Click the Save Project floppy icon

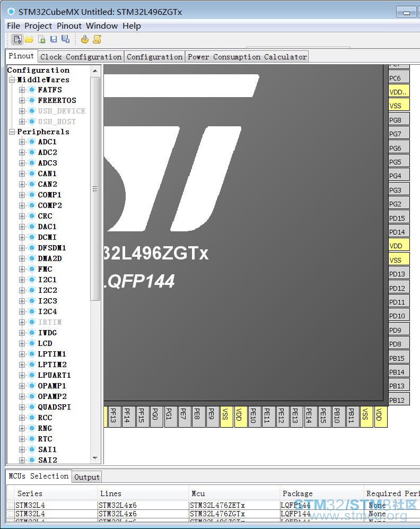pyautogui.click(x=54, y=39)
